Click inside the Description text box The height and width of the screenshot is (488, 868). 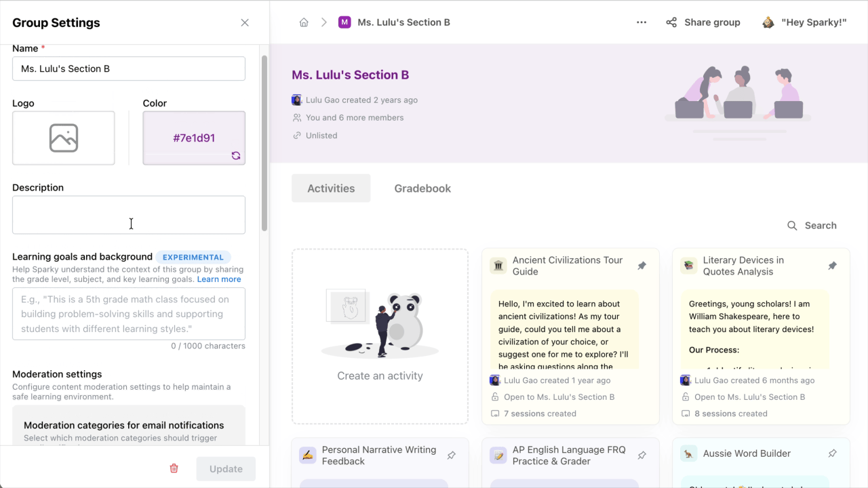coord(128,214)
